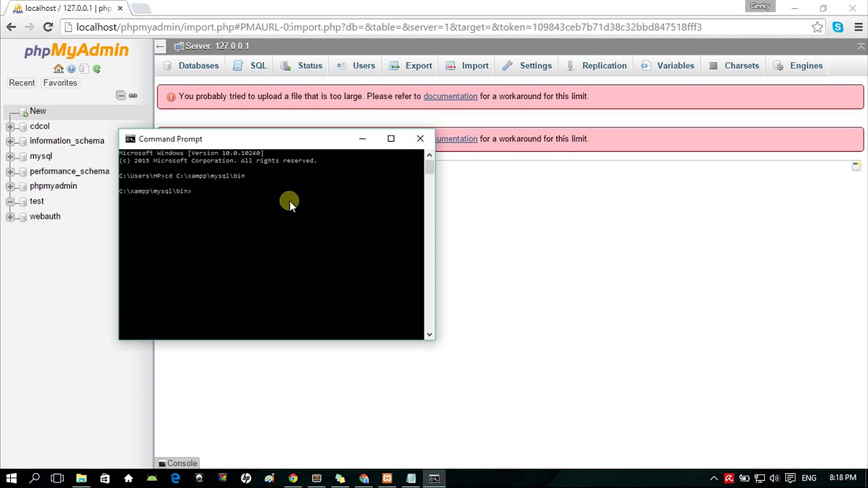
Task: Click the chain link icon in sidebar
Action: [133, 96]
